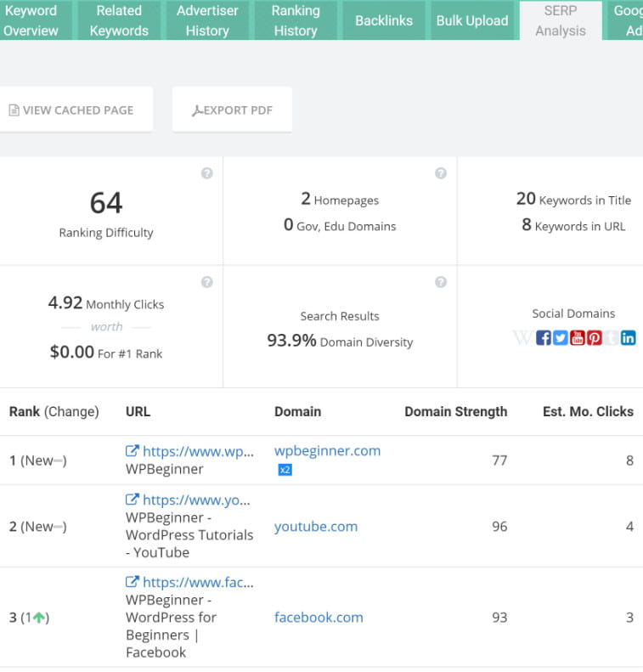Click the Facebook social domain icon

click(543, 338)
